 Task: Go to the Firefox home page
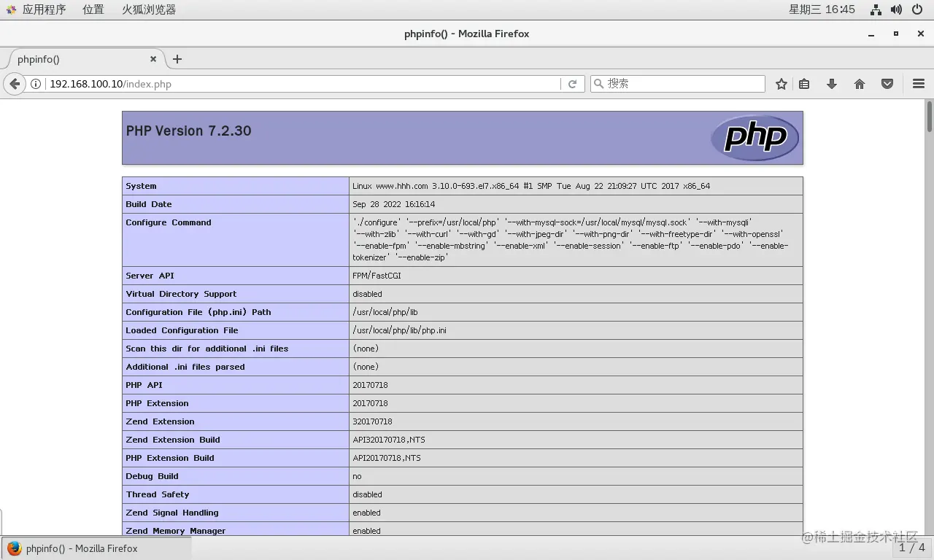(x=860, y=84)
